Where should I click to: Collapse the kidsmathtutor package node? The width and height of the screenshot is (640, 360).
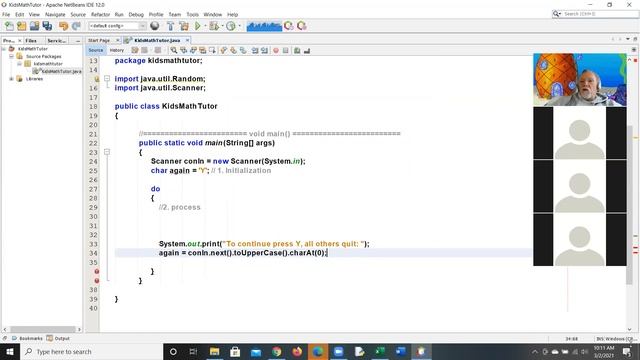coord(19,64)
